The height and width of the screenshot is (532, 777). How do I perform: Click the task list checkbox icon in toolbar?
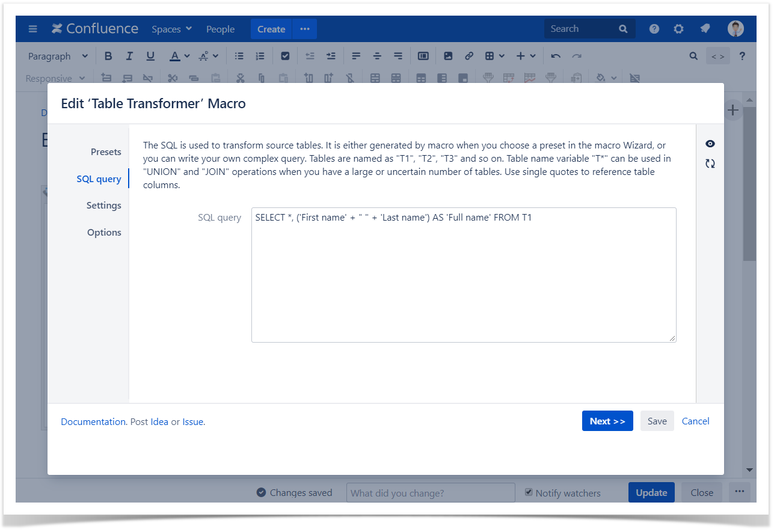(x=285, y=56)
